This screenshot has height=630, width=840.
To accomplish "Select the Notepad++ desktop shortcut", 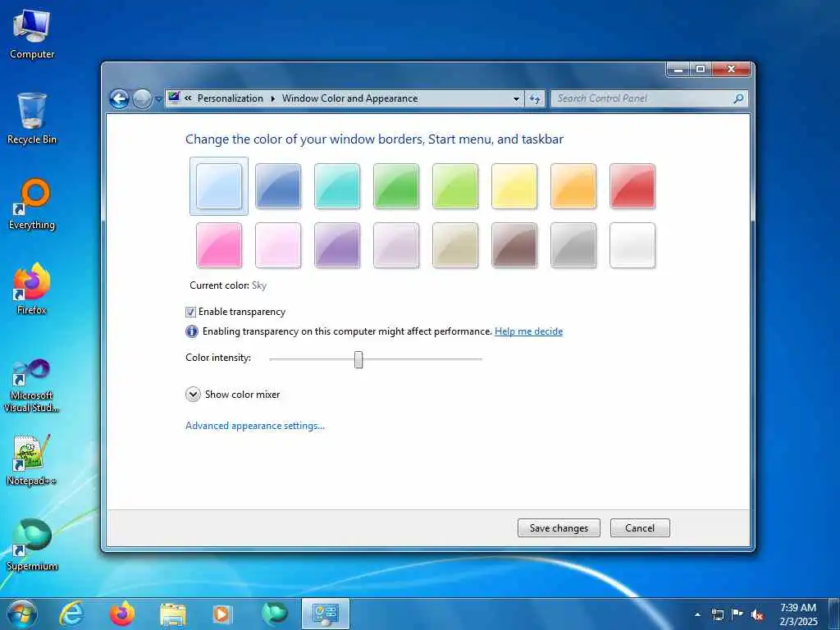I will click(x=32, y=460).
